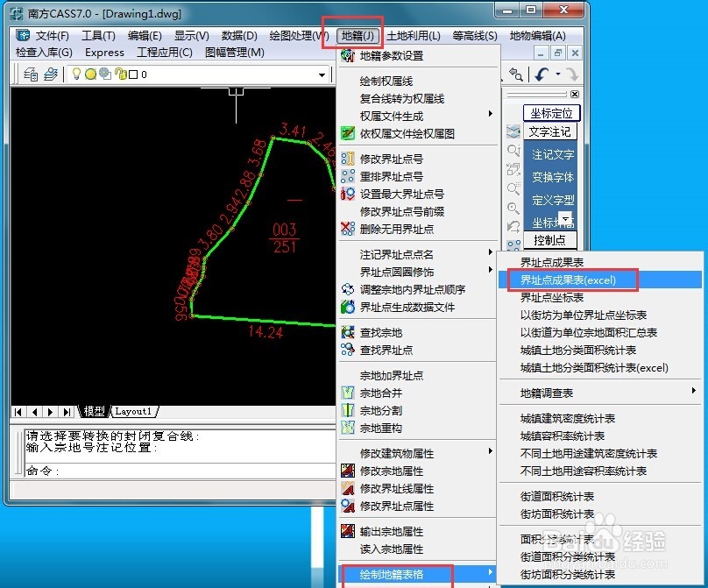
Task: Switch to the Layout1 tab
Action: click(133, 411)
